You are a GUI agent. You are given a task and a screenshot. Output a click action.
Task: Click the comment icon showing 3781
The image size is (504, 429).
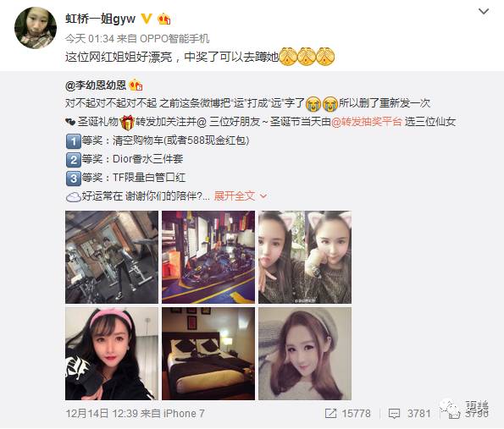coord(394,414)
